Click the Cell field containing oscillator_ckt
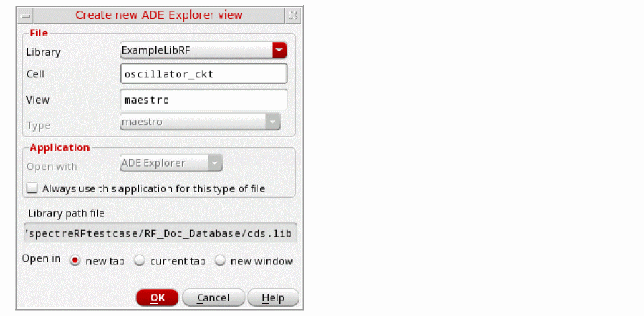 tap(204, 74)
